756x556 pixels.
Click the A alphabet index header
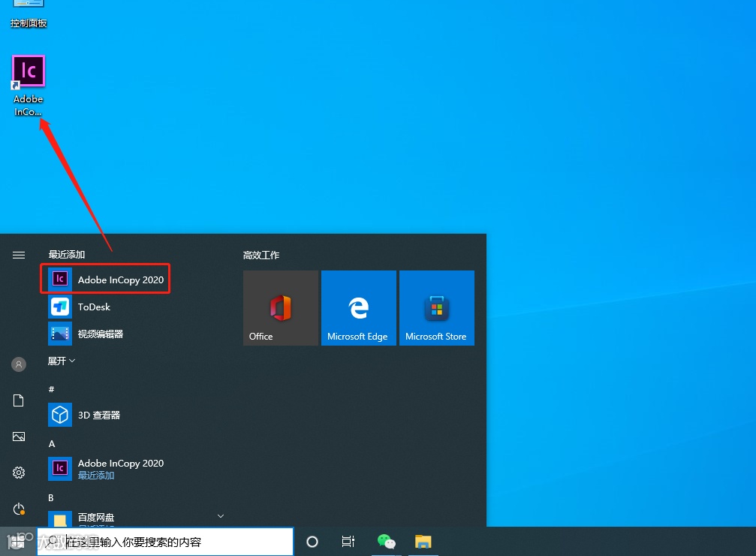52,444
